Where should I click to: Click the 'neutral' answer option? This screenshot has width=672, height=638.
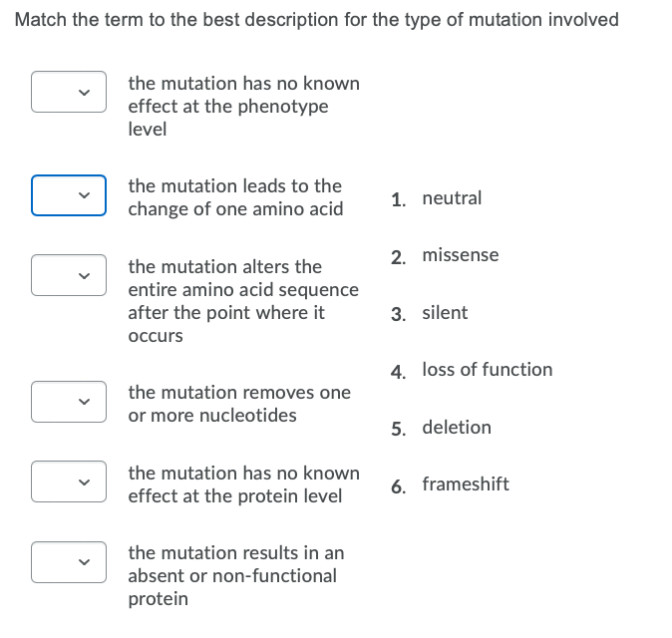452,198
